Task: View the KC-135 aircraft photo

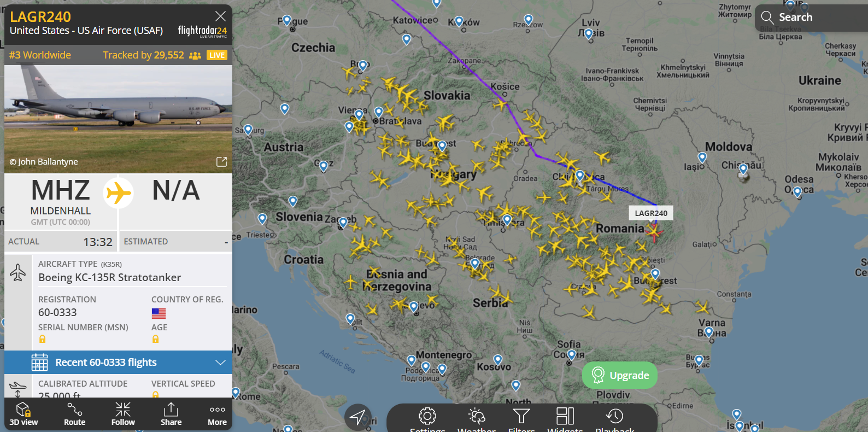Action: [118, 119]
